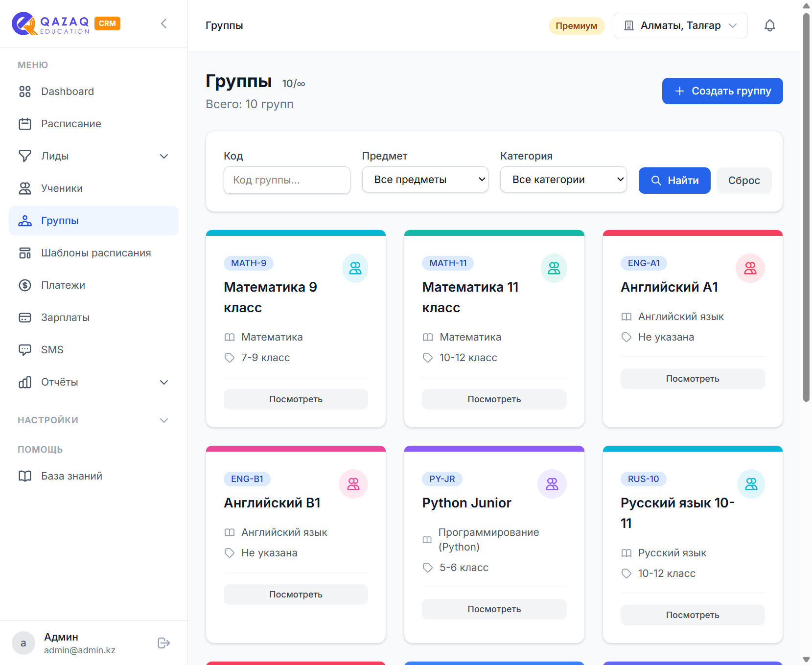This screenshot has height=665, width=812.
Task: Click the Лиды funnel icon
Action: point(25,156)
